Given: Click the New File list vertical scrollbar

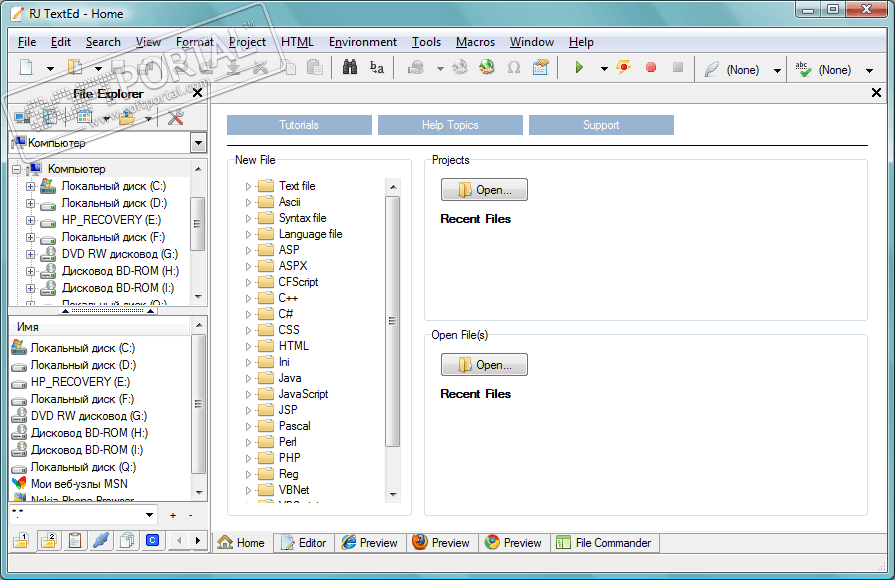Looking at the screenshot, I should [x=393, y=341].
